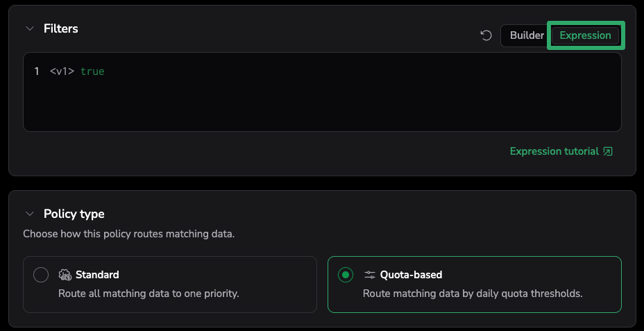The image size is (644, 331).
Task: Click the green 'true' token in editor
Action: pyautogui.click(x=92, y=71)
